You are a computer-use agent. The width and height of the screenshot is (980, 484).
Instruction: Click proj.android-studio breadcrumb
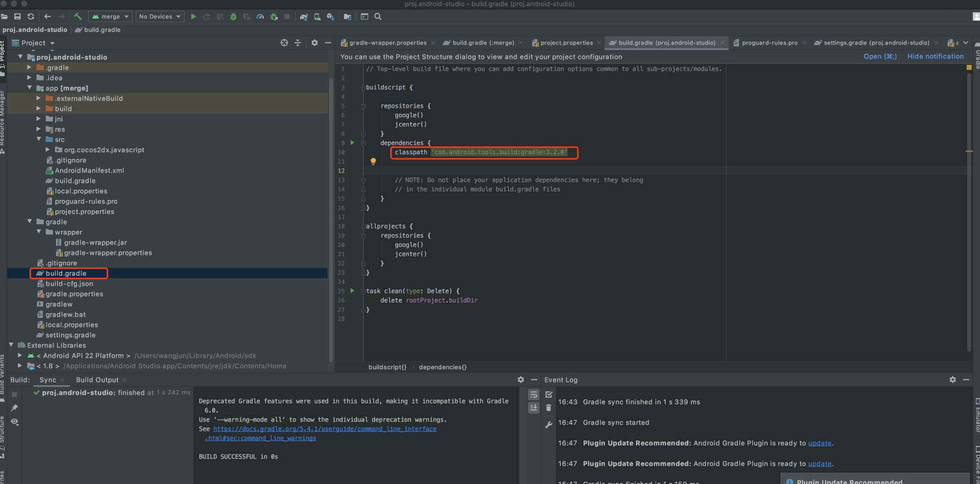point(35,30)
